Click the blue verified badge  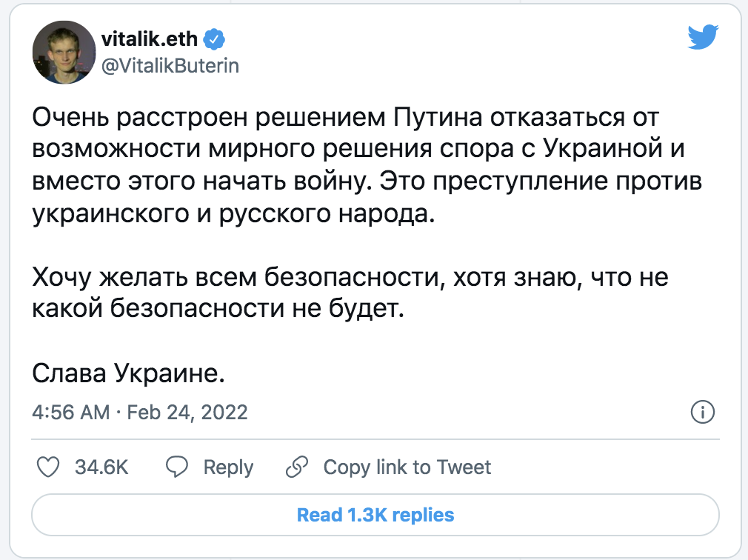point(215,39)
